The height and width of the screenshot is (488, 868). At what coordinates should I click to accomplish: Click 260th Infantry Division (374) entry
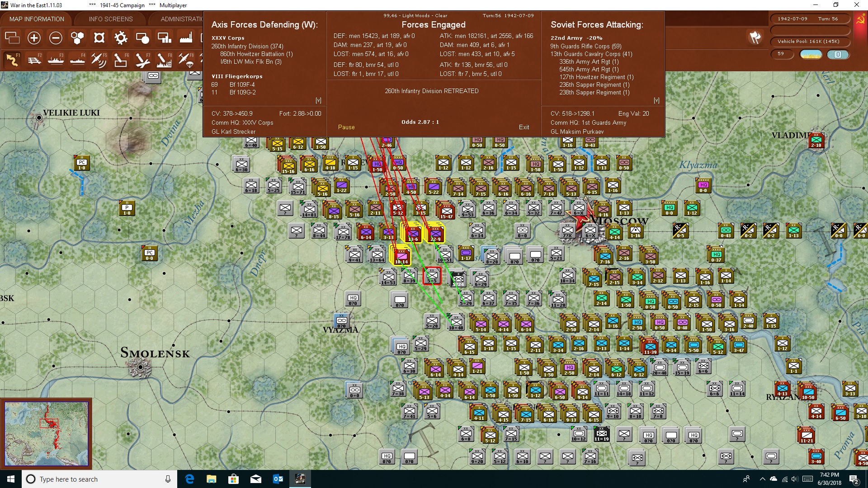(247, 46)
